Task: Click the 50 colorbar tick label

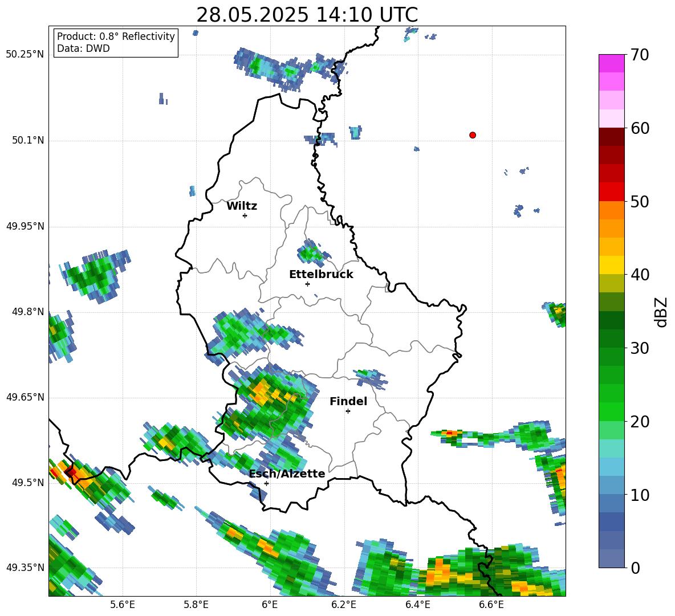Action: click(x=640, y=202)
